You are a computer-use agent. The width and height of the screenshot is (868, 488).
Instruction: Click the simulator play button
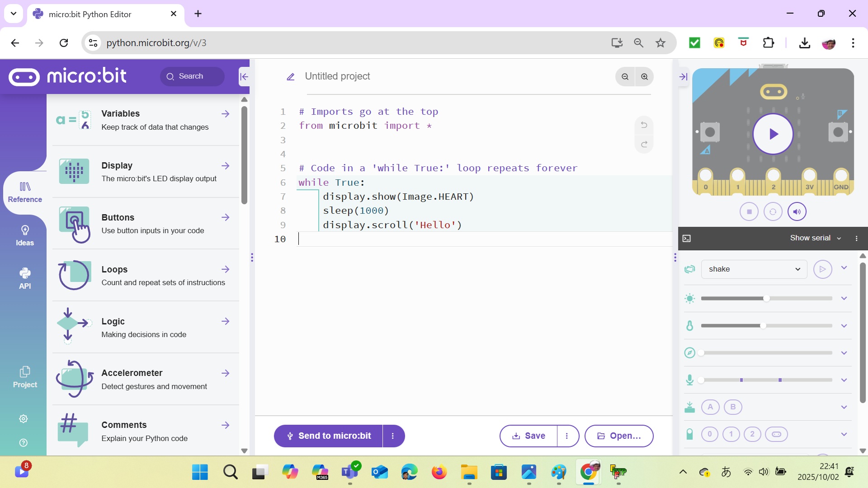point(773,134)
